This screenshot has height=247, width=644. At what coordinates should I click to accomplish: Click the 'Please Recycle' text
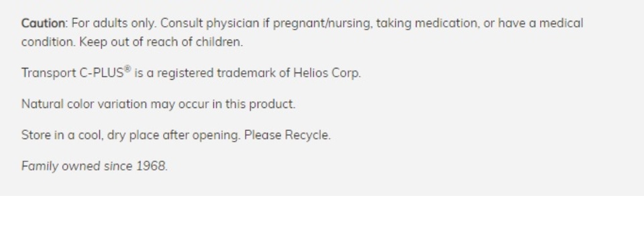pyautogui.click(x=288, y=136)
